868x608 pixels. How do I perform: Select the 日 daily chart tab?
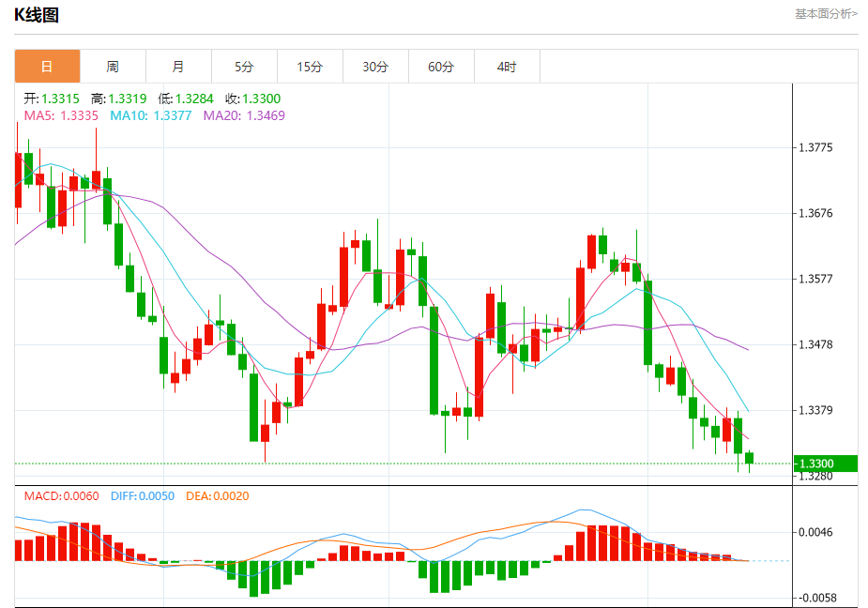pyautogui.click(x=47, y=67)
